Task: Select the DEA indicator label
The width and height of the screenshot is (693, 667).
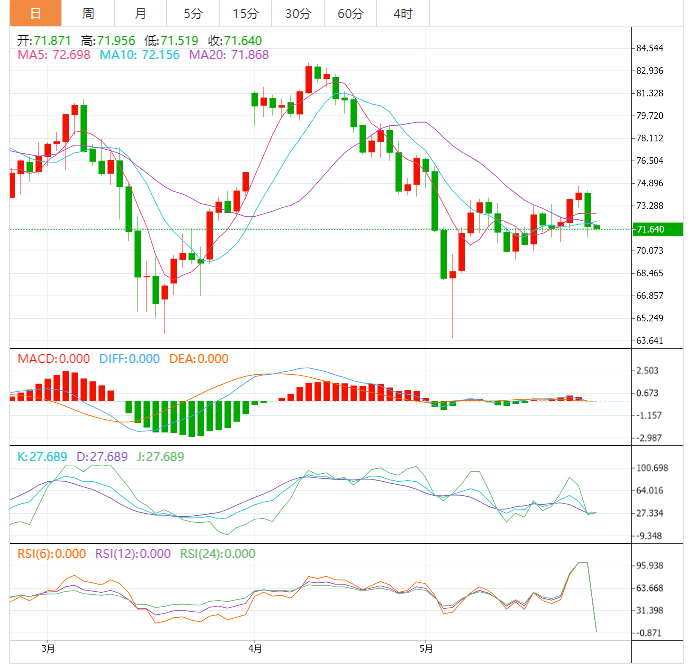Action: [200, 359]
